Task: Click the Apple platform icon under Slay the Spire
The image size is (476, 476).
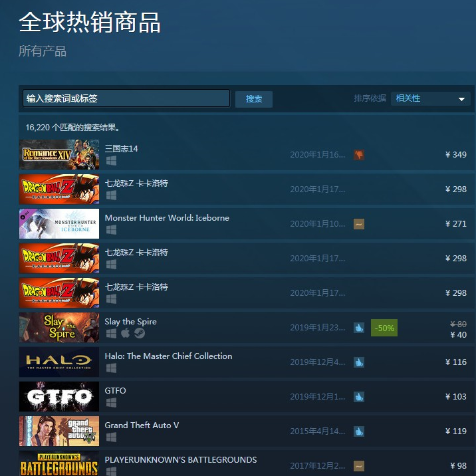Action: [126, 333]
